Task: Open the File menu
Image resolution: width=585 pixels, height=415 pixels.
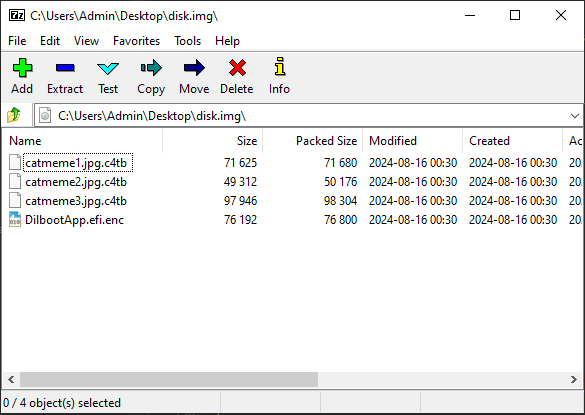Action: click(17, 41)
